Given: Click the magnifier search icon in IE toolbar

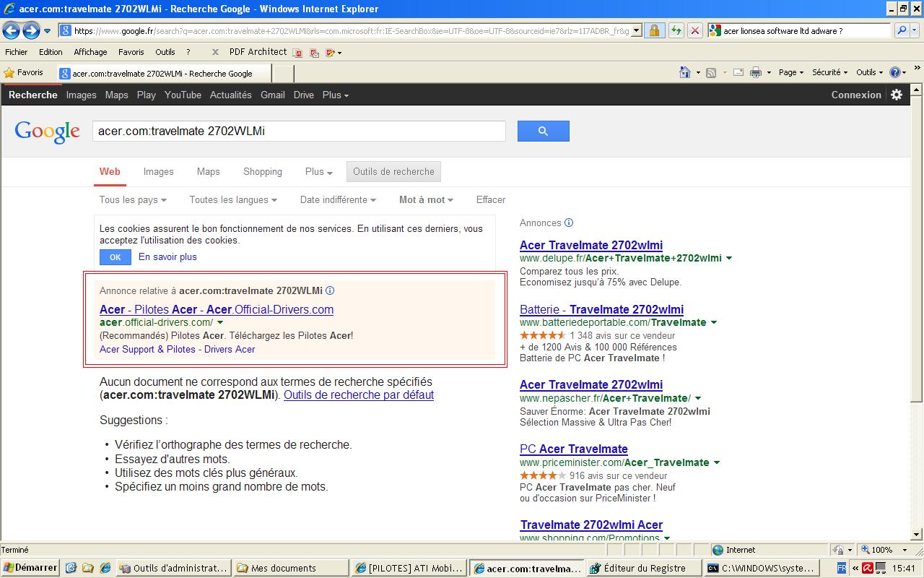Looking at the screenshot, I should click(902, 30).
